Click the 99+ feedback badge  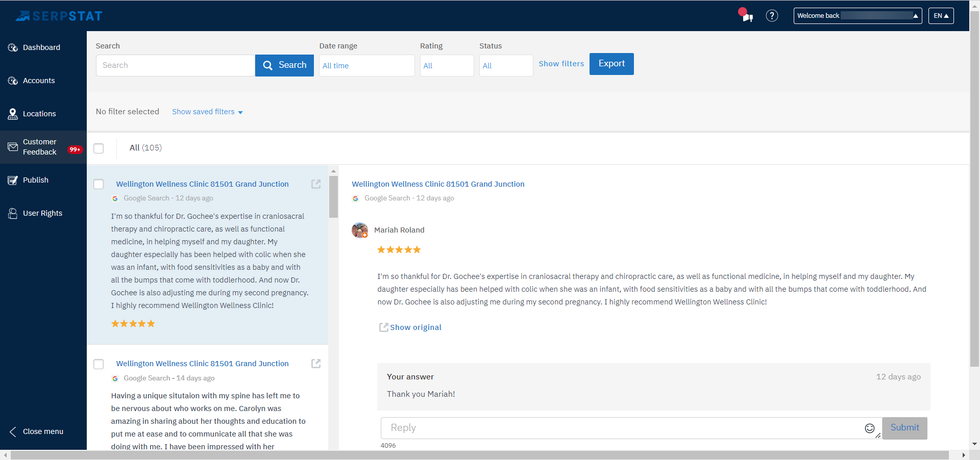pyautogui.click(x=75, y=149)
